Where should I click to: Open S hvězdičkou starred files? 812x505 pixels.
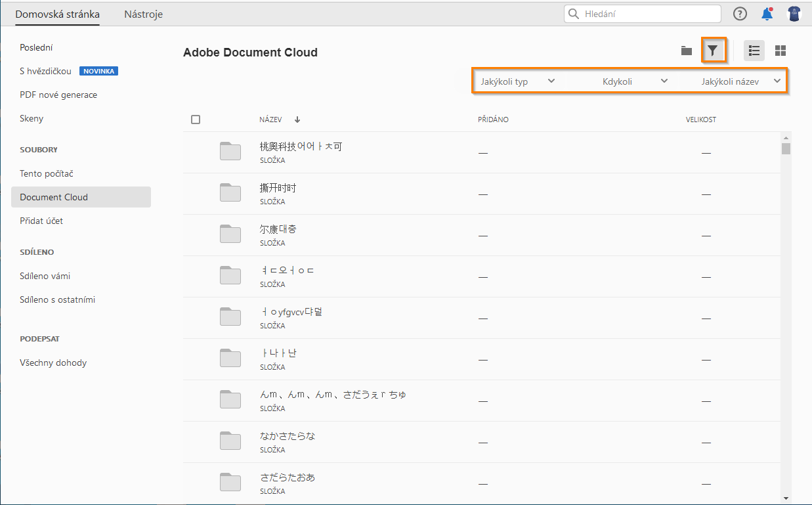pos(45,71)
